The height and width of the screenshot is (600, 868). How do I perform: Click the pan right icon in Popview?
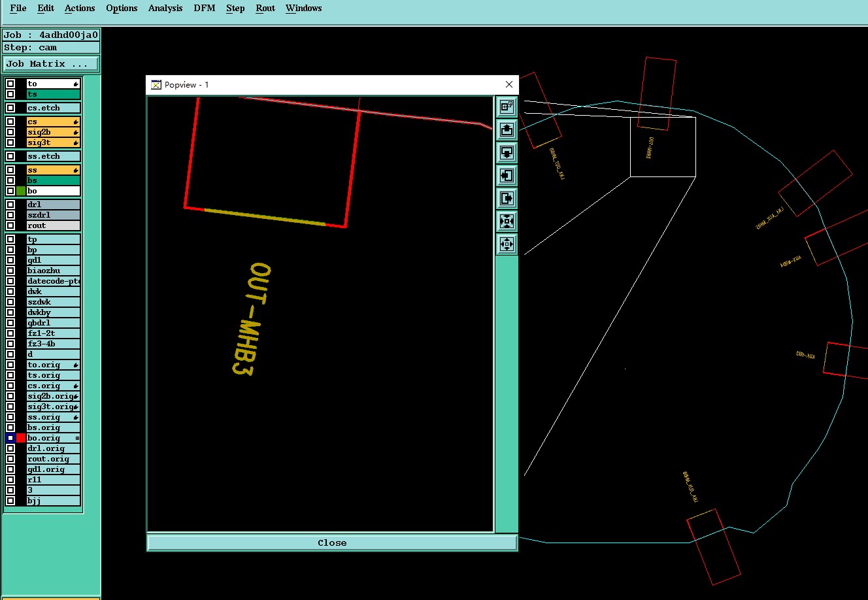click(x=507, y=198)
